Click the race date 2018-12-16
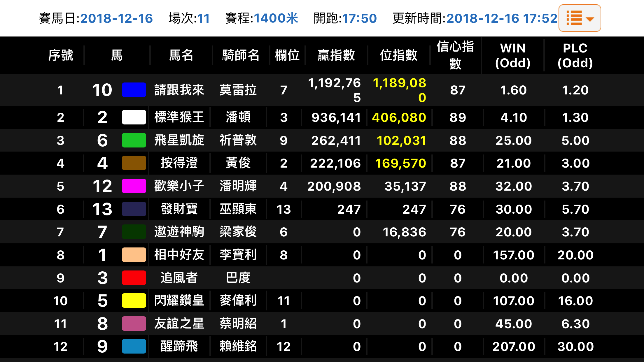 click(116, 18)
